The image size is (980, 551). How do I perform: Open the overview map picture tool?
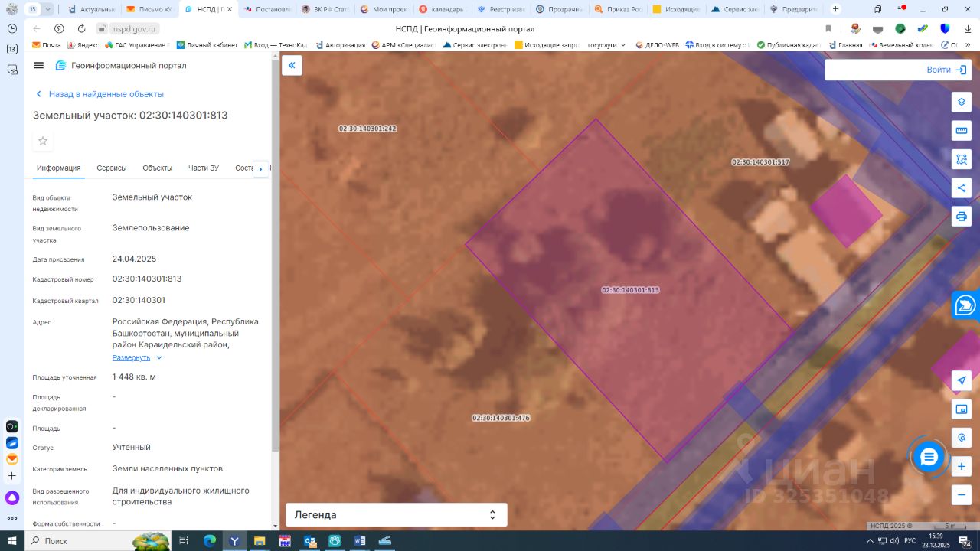coord(962,409)
